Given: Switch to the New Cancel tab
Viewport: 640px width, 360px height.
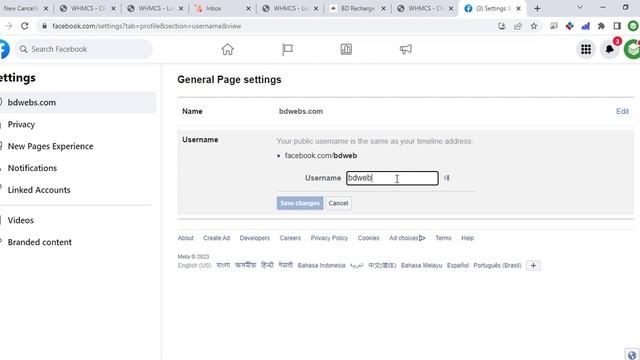Looking at the screenshot, I should point(24,8).
